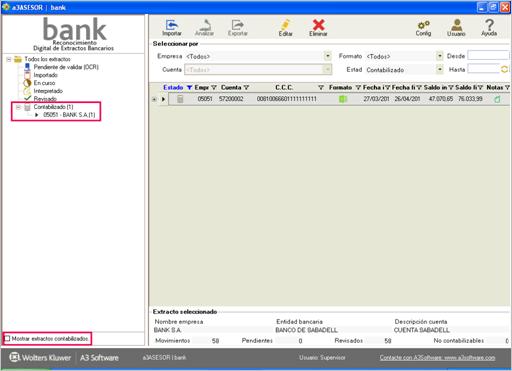This screenshot has height=371, width=512.
Task: Click account cell 57200002
Action: click(231, 99)
